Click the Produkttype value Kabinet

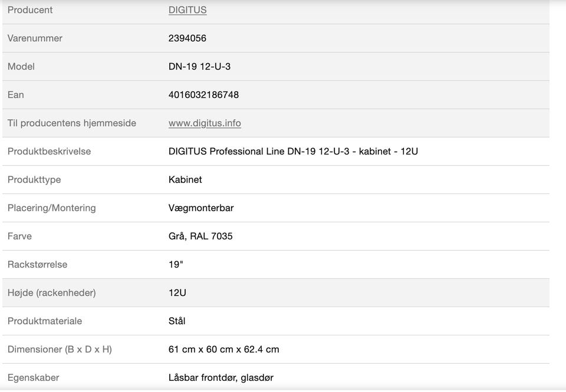[x=185, y=180]
